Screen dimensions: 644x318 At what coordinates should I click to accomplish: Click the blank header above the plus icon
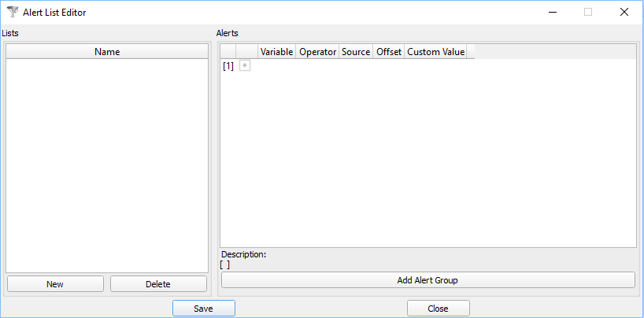[x=246, y=52]
